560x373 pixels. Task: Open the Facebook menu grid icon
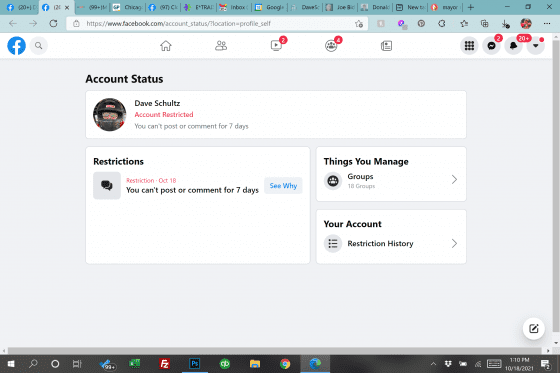[x=469, y=46]
